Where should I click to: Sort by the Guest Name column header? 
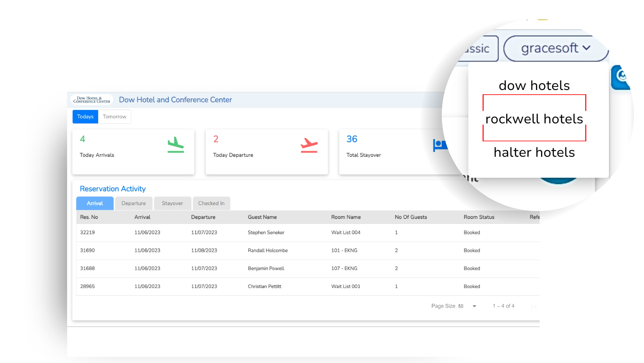262,217
